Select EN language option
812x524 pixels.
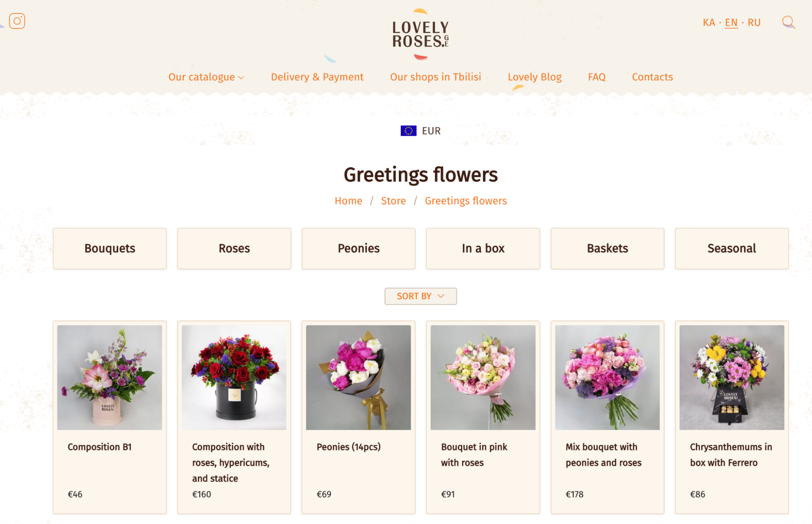pyautogui.click(x=731, y=23)
